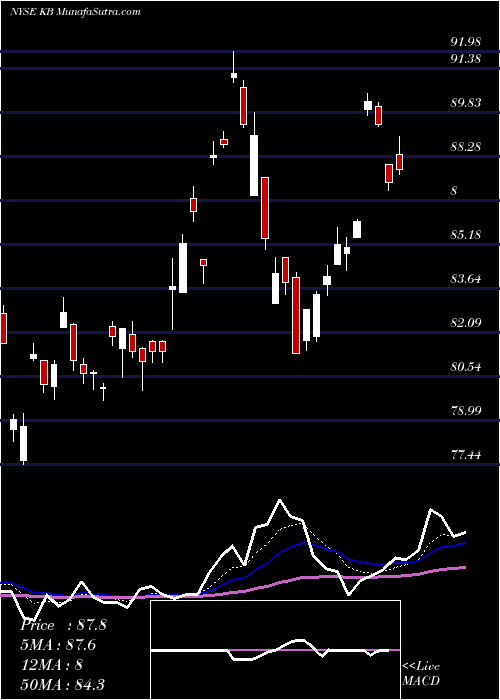The image size is (500, 700).
Task: Click the 91.98 price level label
Action: [466, 42]
